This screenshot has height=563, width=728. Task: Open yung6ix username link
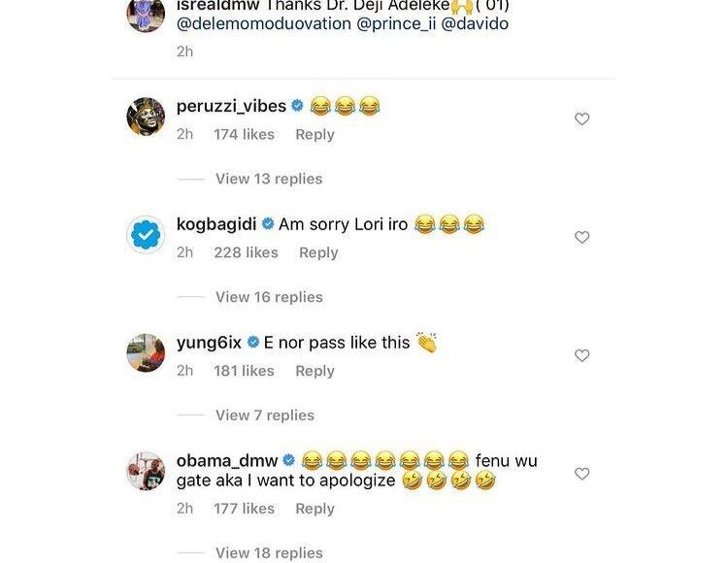click(209, 343)
